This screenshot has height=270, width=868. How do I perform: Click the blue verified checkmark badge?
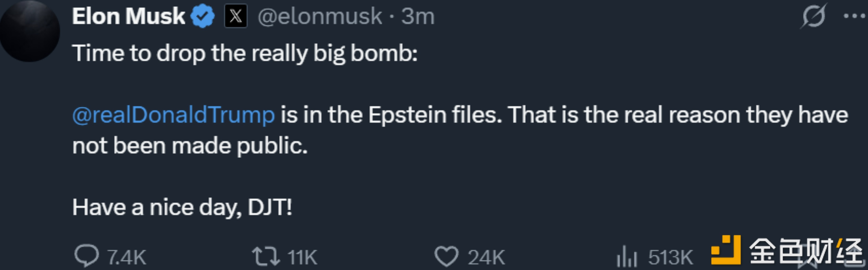[x=202, y=16]
